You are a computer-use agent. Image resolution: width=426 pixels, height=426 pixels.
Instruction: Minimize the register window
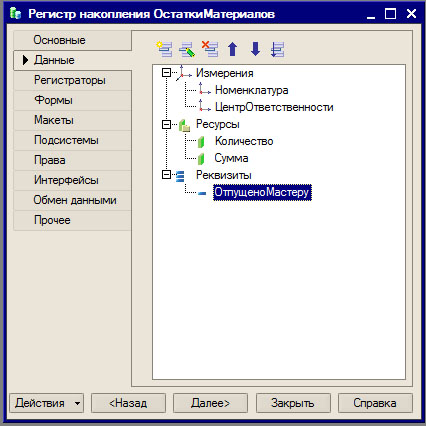pyautogui.click(x=371, y=14)
